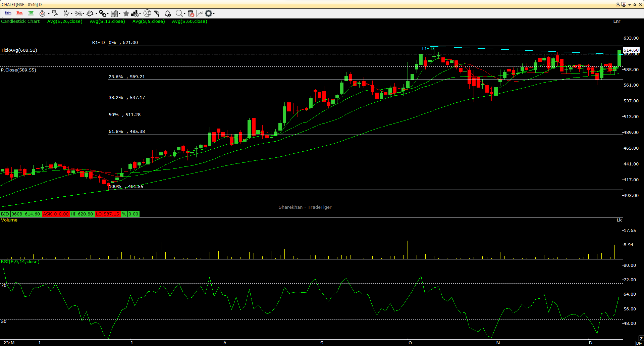Click the Dly daily interval button
Image resolution: width=644 pixels, height=346 pixels.
pyautogui.click(x=639, y=343)
